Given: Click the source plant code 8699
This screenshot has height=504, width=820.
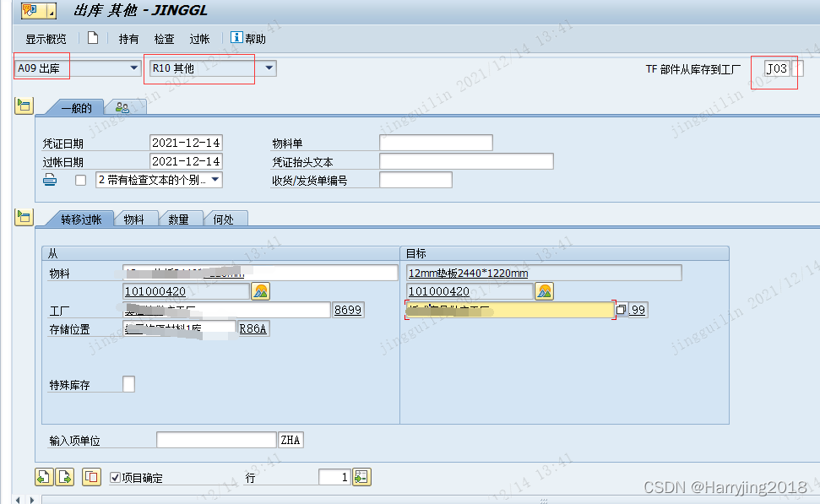Looking at the screenshot, I should pos(348,310).
